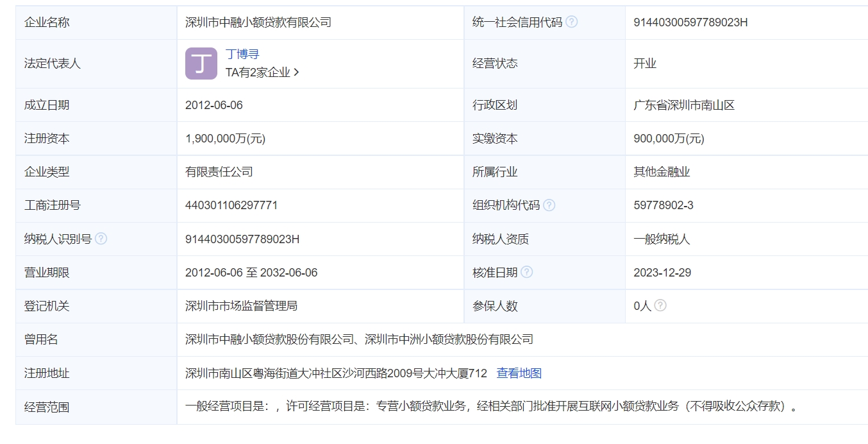Open the 查看地图 link
Image resolution: width=868 pixels, height=444 pixels.
tap(519, 373)
